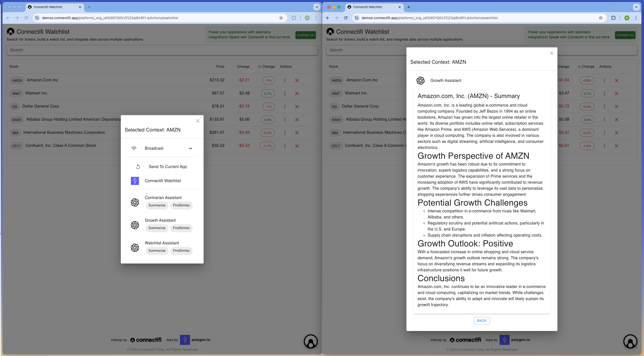Screen dimensions: 644x356
Task: Click AMZN ticker chip in left window
Action: tap(17, 80)
